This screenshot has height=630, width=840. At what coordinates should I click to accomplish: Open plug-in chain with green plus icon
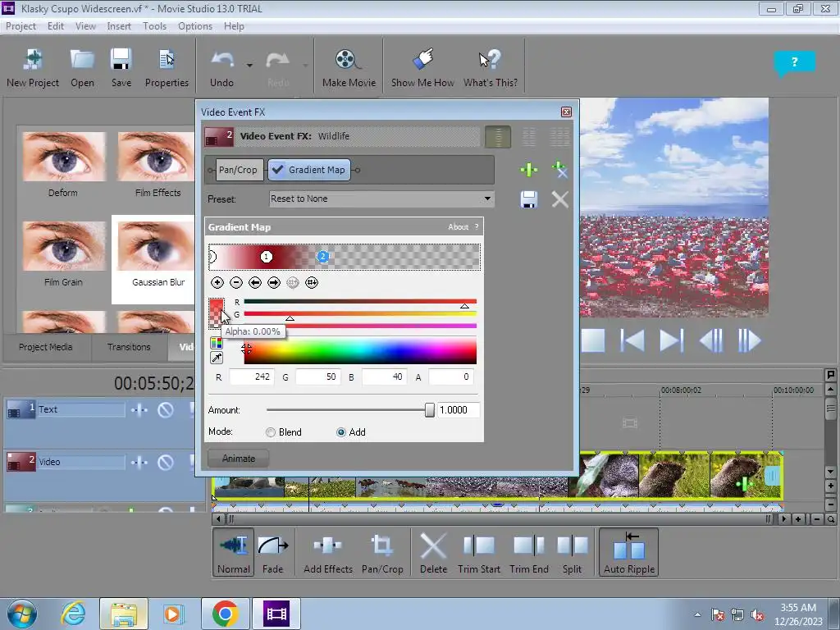click(x=529, y=170)
